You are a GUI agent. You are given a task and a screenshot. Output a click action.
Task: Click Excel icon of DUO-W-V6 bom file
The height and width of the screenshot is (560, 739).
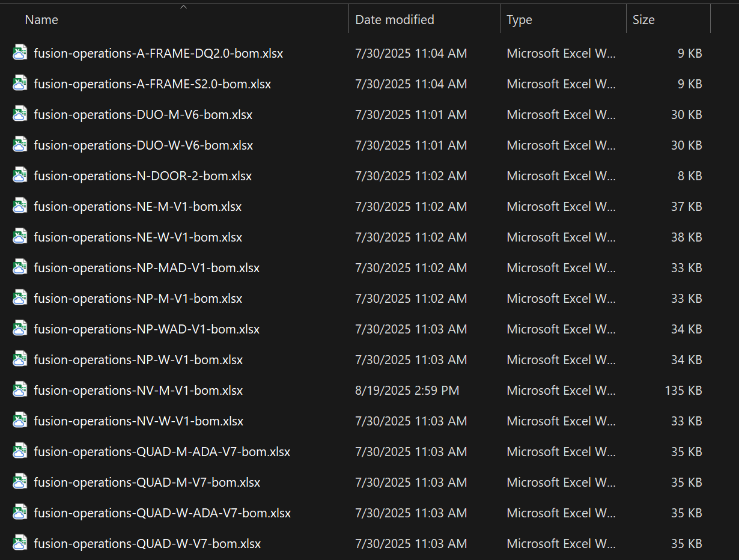pos(20,145)
